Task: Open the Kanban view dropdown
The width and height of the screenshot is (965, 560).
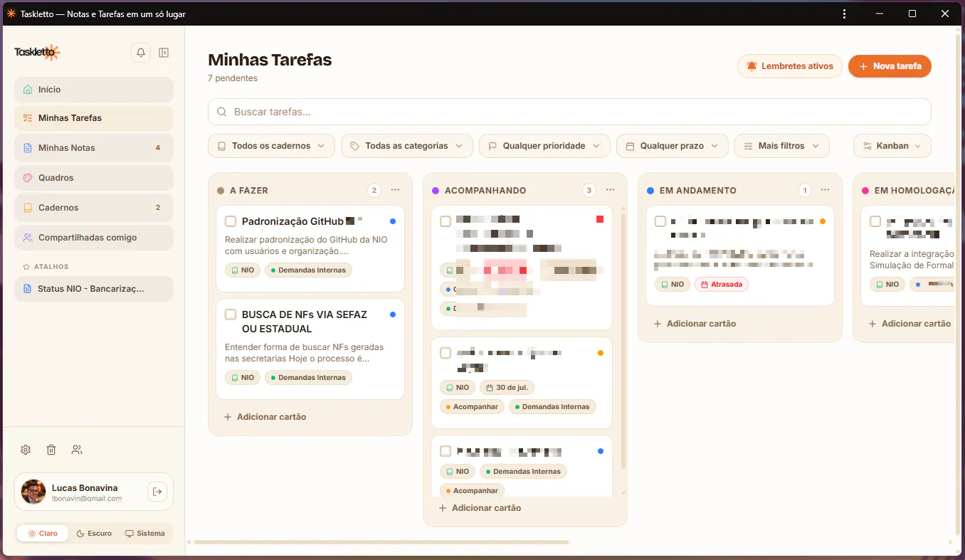Action: pos(892,146)
